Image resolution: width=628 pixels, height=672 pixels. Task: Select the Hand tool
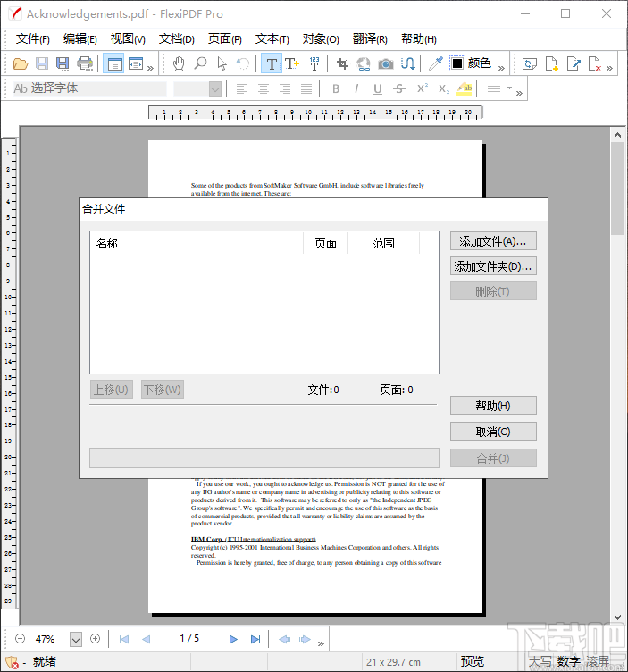(x=179, y=64)
